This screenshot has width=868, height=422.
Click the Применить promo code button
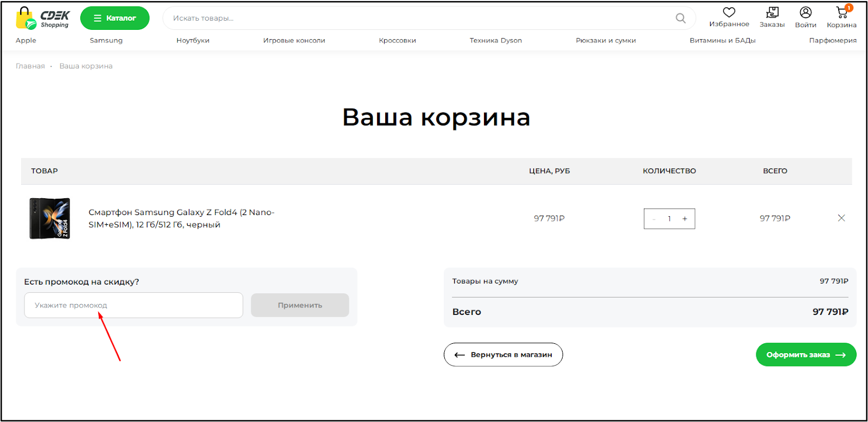pyautogui.click(x=300, y=305)
